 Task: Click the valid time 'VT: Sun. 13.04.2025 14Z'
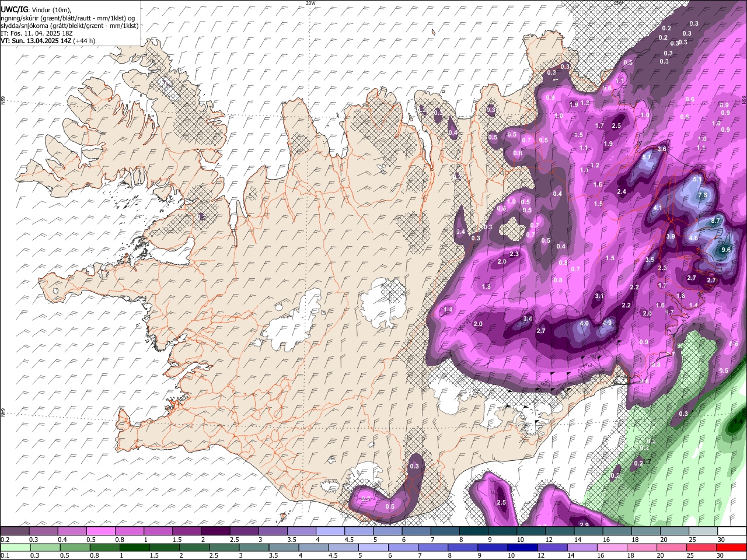click(36, 41)
